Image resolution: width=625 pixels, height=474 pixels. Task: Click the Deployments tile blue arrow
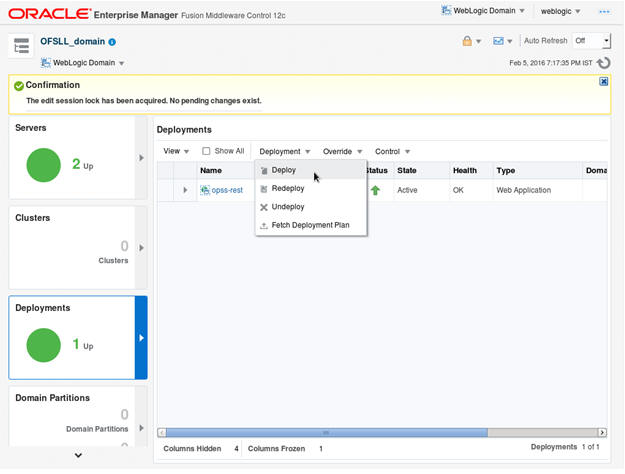click(x=142, y=338)
